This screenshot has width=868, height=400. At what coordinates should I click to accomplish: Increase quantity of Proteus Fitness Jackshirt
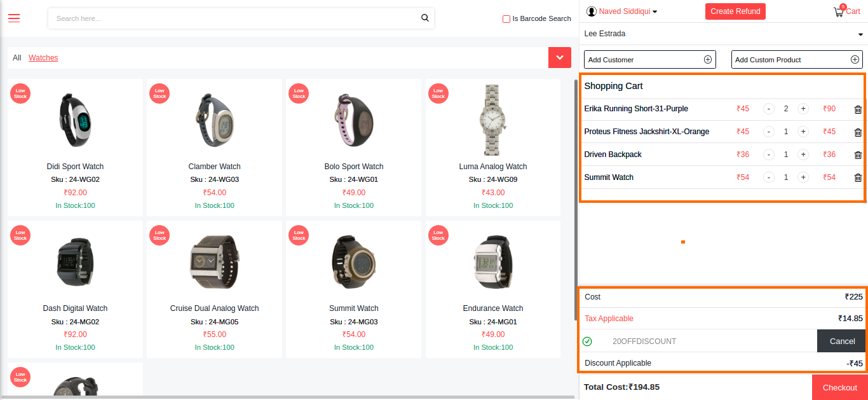coord(803,132)
